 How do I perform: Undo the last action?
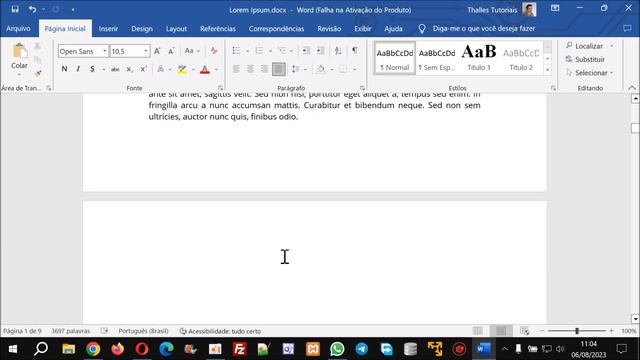32,9
